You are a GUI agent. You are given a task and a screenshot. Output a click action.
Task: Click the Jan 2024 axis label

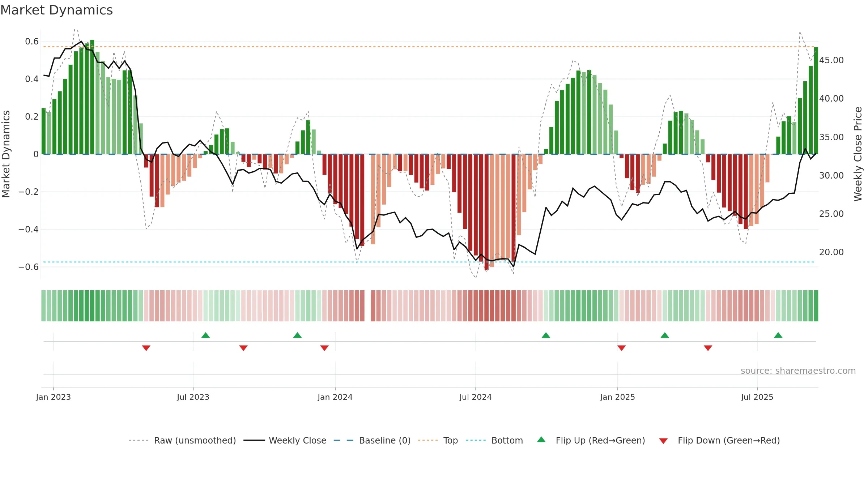pos(335,397)
